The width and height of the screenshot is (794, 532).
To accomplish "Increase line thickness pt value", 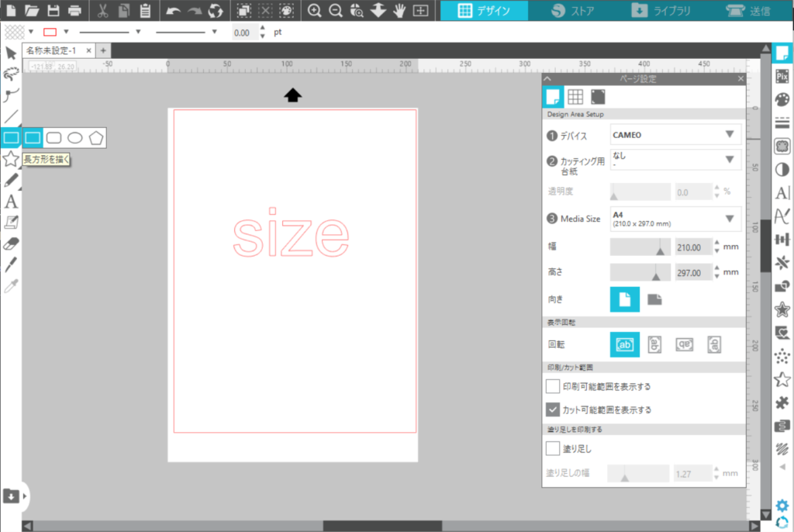I will pyautogui.click(x=262, y=28).
